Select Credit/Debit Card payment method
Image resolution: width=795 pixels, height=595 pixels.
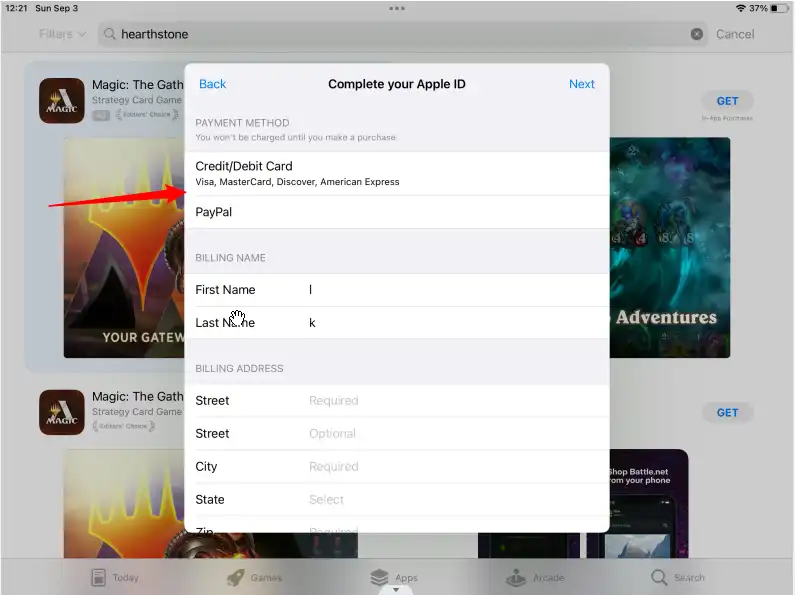[396, 173]
